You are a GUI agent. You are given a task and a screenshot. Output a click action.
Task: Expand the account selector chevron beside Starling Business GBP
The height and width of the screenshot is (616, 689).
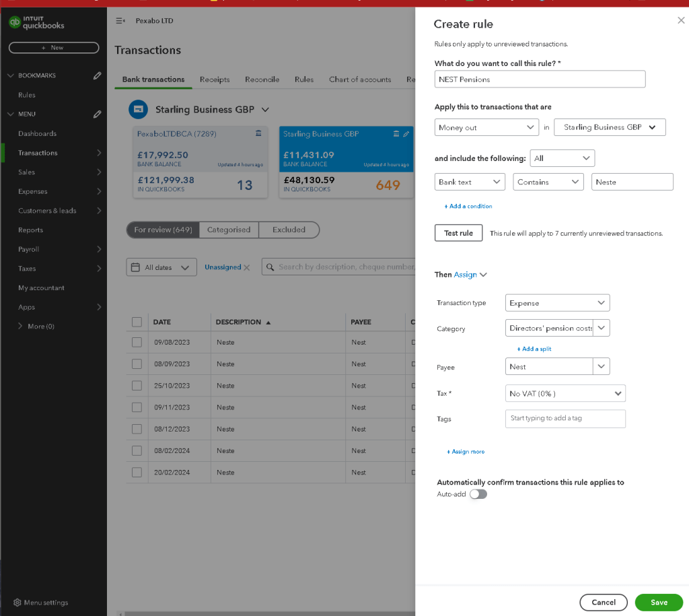pos(265,110)
